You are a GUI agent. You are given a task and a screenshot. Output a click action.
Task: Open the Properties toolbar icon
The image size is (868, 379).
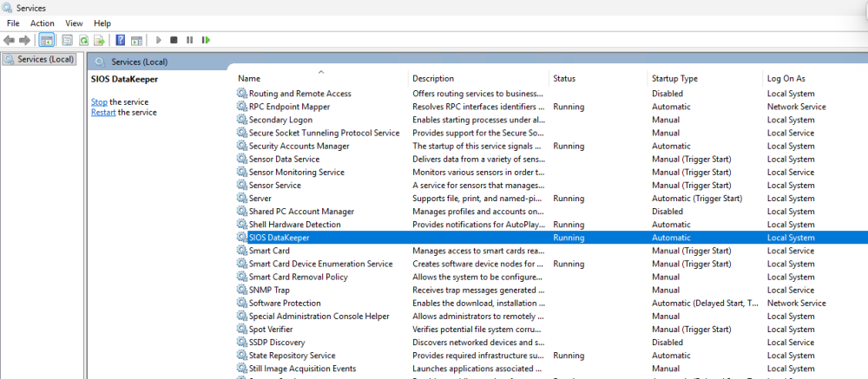click(68, 40)
